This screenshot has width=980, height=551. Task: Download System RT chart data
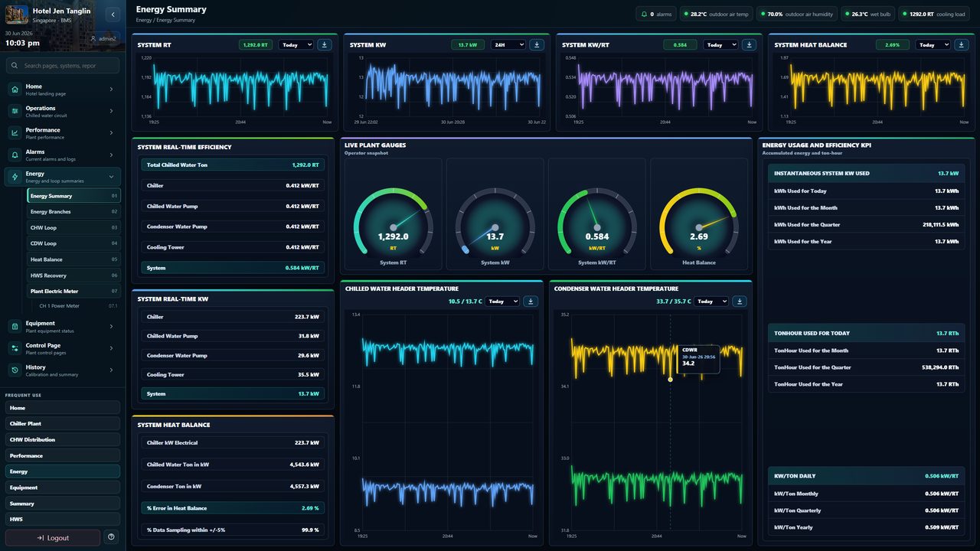click(x=324, y=45)
